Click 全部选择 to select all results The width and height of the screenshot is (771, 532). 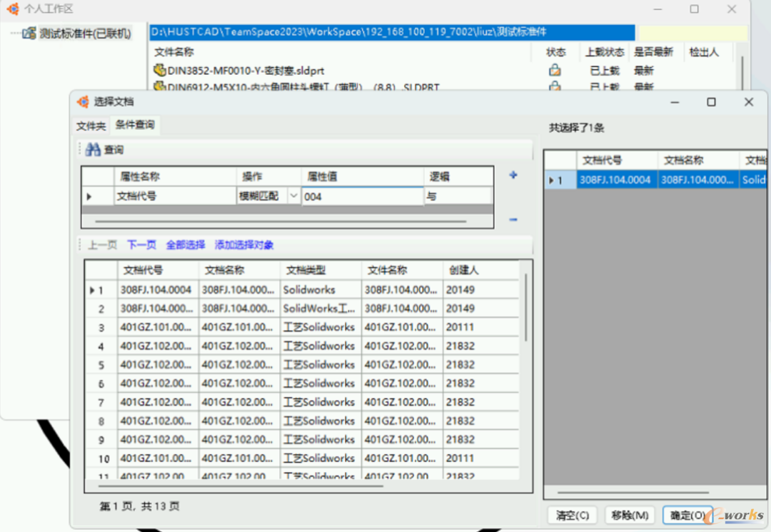[x=186, y=245]
